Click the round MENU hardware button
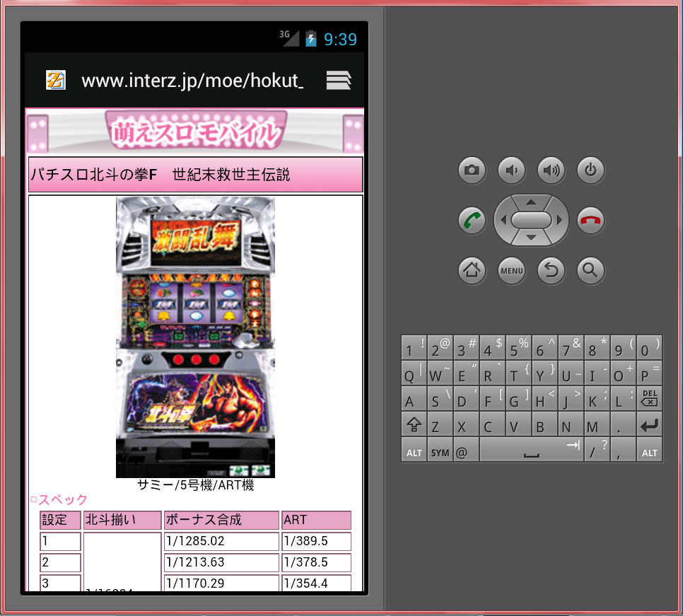The height and width of the screenshot is (616, 683). [511, 271]
